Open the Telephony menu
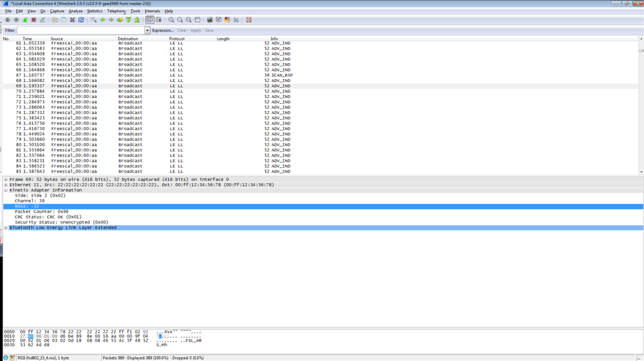644x361 pixels. coord(117,11)
